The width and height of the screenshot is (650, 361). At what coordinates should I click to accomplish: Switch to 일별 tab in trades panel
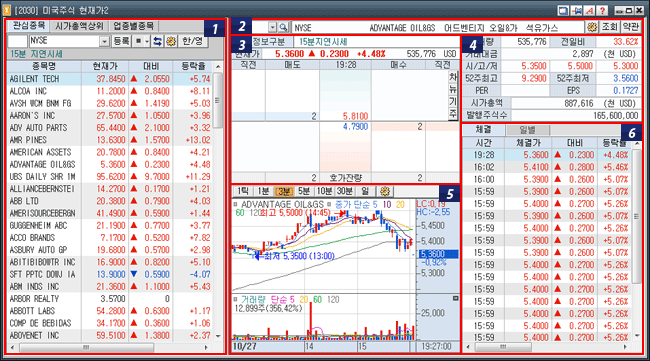pyautogui.click(x=527, y=130)
